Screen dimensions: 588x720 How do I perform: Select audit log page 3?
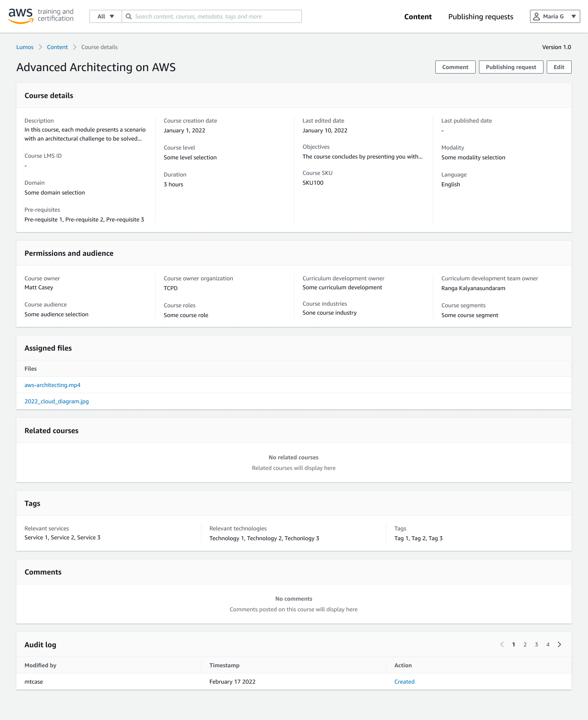tap(536, 644)
